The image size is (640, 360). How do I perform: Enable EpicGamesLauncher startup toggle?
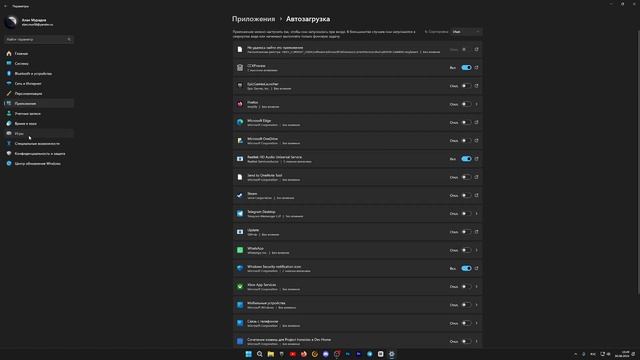(x=467, y=86)
